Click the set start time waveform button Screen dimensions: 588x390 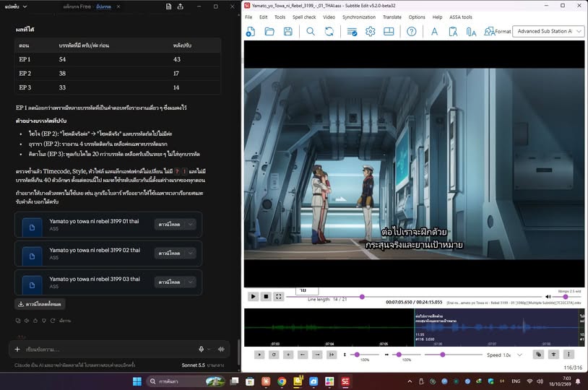(x=303, y=355)
